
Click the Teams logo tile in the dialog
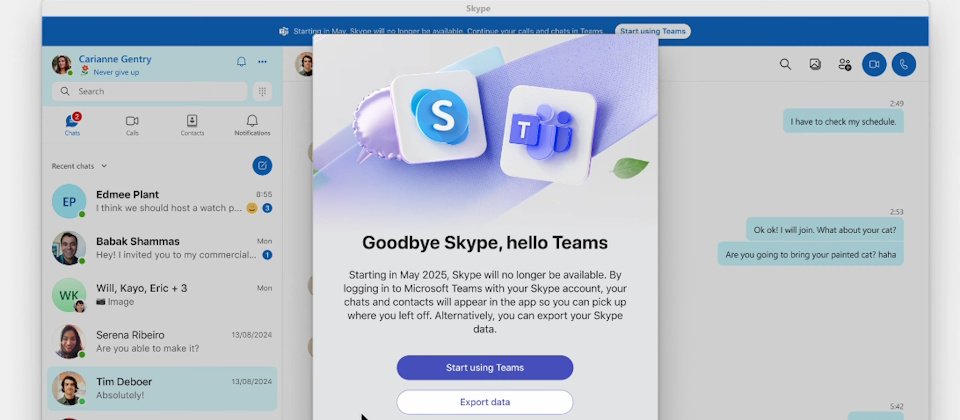pos(547,135)
